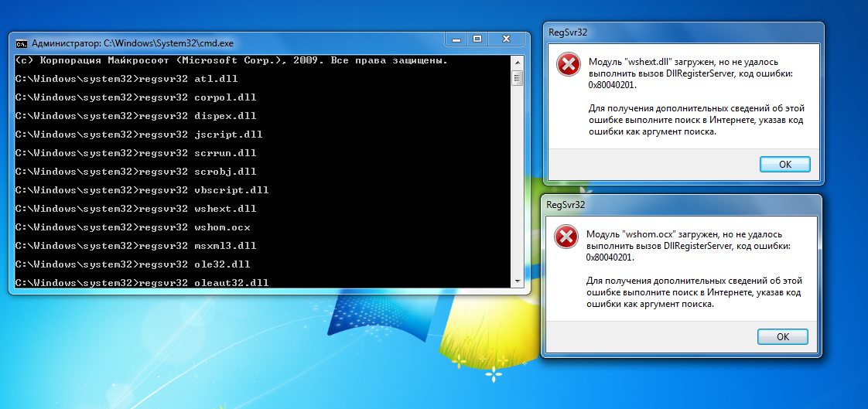
Task: Click error code 0x80040201 in the wshext.dll dialog
Action: pyautogui.click(x=613, y=85)
